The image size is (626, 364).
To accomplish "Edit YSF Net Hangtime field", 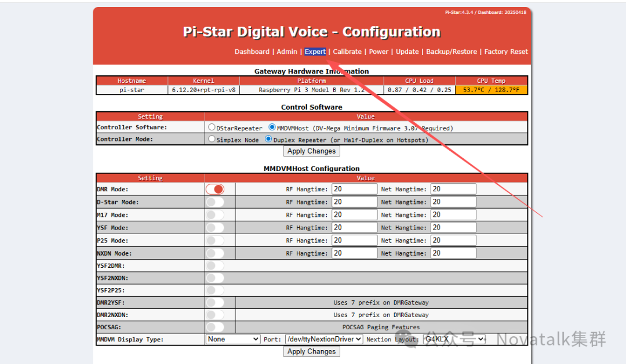I will 453,227.
